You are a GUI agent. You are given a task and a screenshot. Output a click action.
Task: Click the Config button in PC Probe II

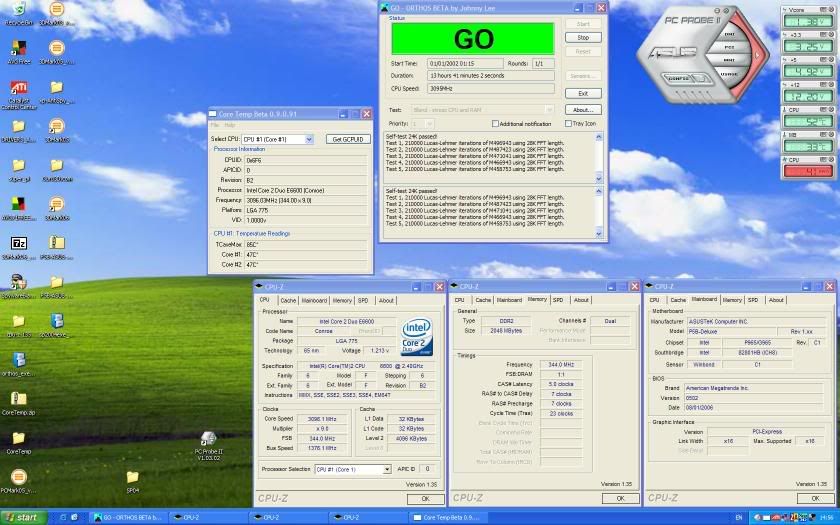676,78
